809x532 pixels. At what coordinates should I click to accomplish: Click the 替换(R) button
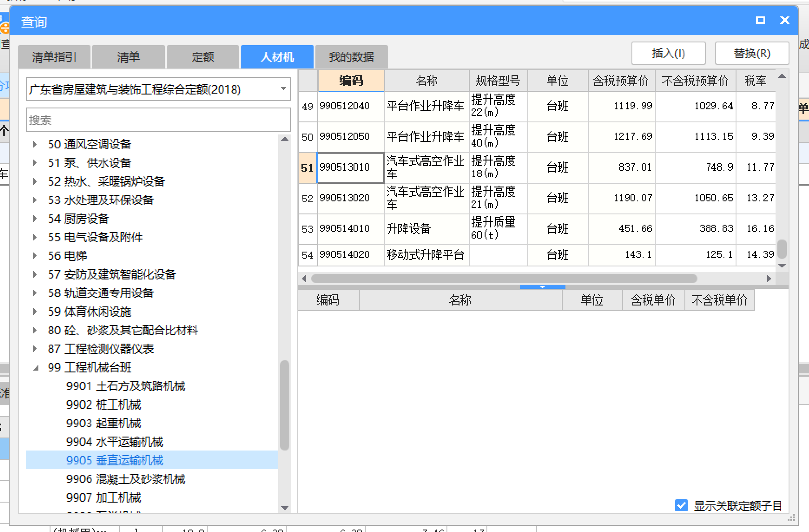pos(752,53)
